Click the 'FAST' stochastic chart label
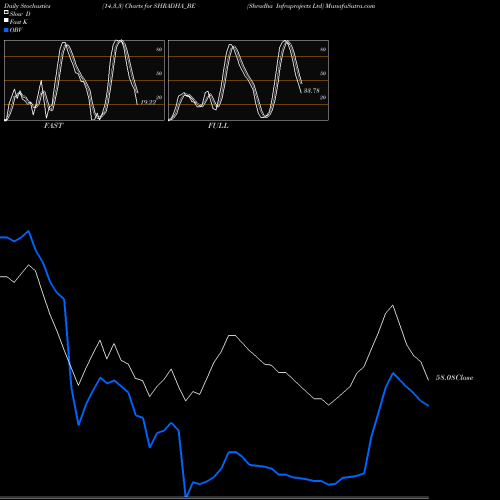Viewport: 500px width, 500px height. pyautogui.click(x=53, y=126)
